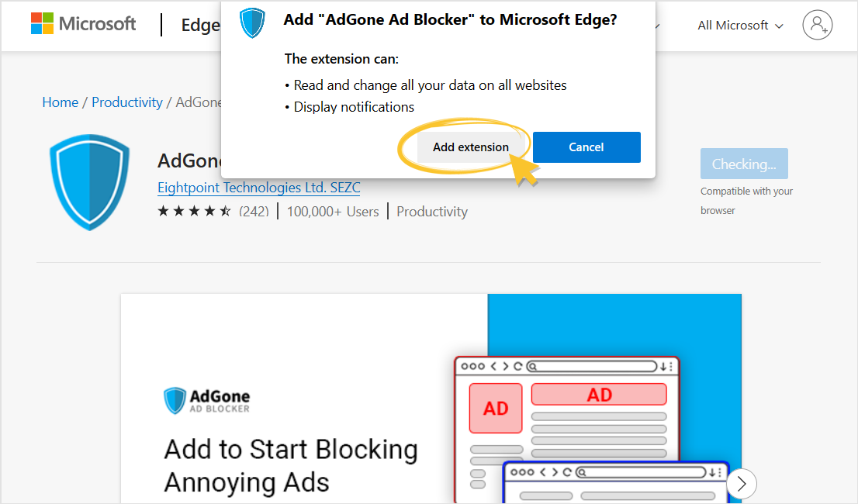This screenshot has height=504, width=858.
Task: Navigate to Home via the breadcrumb link
Action: pos(60,102)
